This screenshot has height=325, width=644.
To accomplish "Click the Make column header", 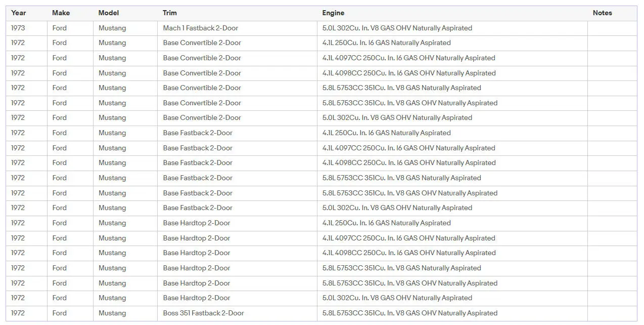I will pyautogui.click(x=70, y=13).
